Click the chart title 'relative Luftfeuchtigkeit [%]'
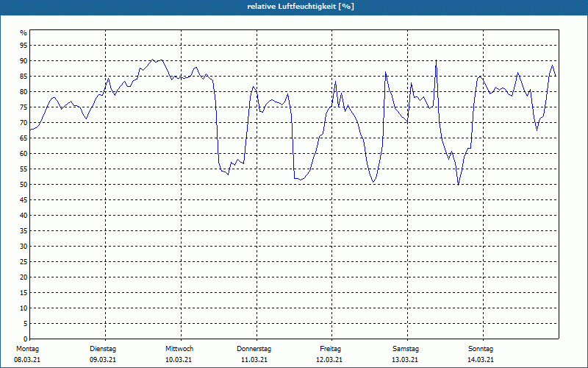The height and width of the screenshot is (368, 588). (x=301, y=7)
